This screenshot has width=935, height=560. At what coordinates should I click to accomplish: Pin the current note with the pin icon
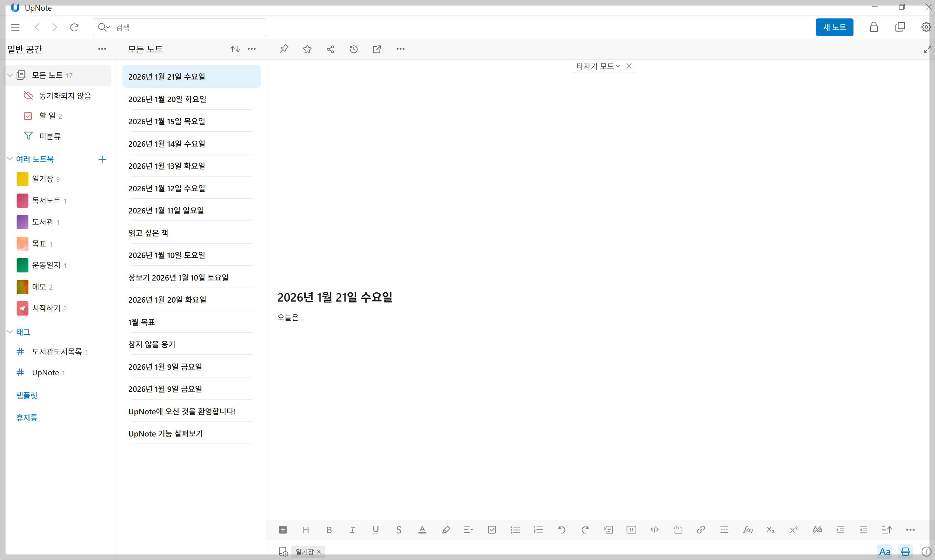point(284,49)
